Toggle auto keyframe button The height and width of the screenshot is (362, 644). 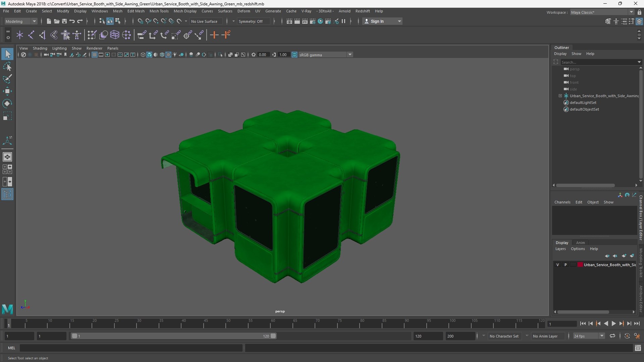(x=627, y=336)
